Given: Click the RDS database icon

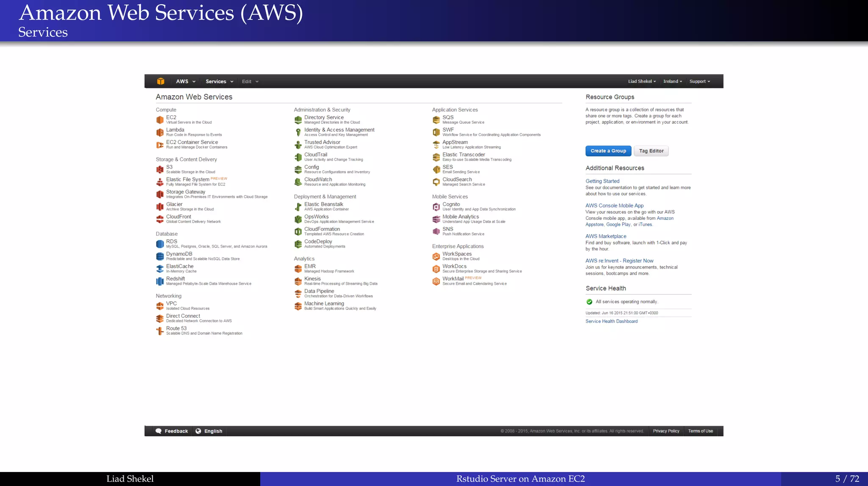Looking at the screenshot, I should tap(160, 244).
